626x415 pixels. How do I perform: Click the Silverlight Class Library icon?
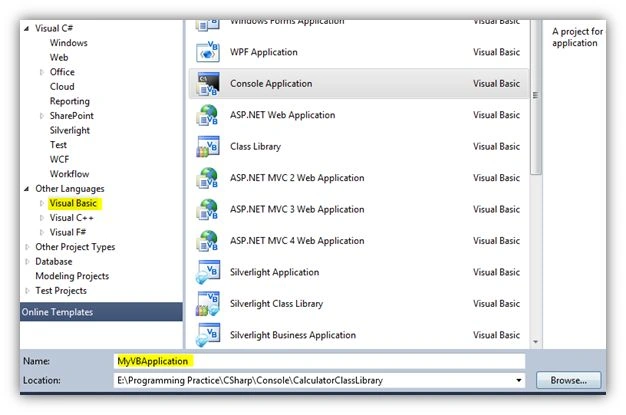[x=208, y=304]
